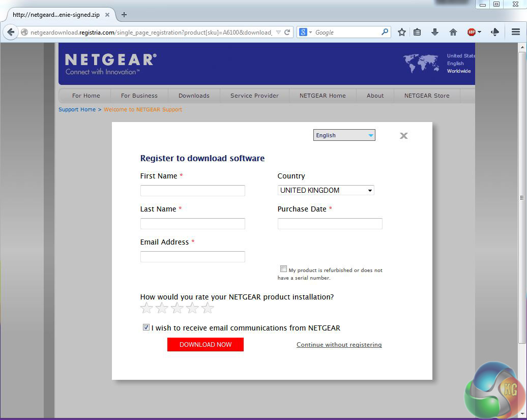Uncheck receive email communications checkbox

146,327
